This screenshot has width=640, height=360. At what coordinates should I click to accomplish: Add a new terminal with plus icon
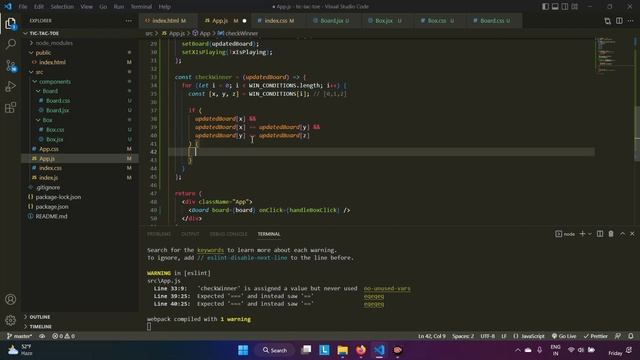coord(582,234)
